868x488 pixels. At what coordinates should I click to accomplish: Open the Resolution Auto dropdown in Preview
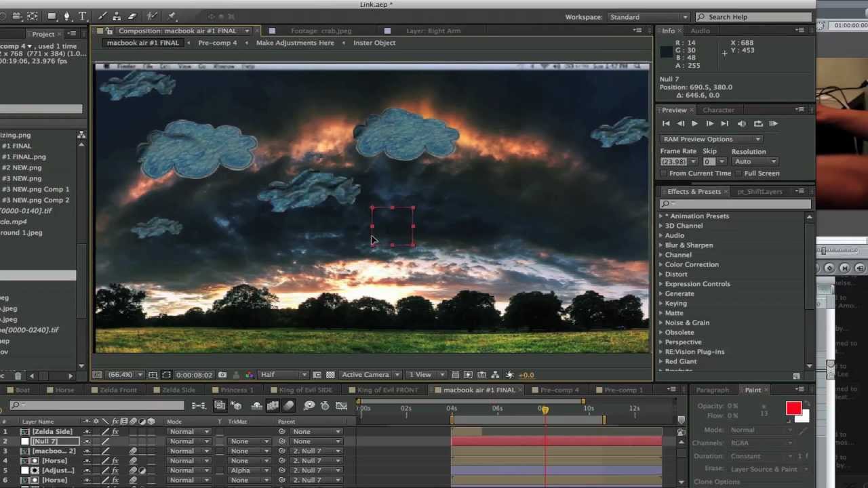[x=755, y=161]
